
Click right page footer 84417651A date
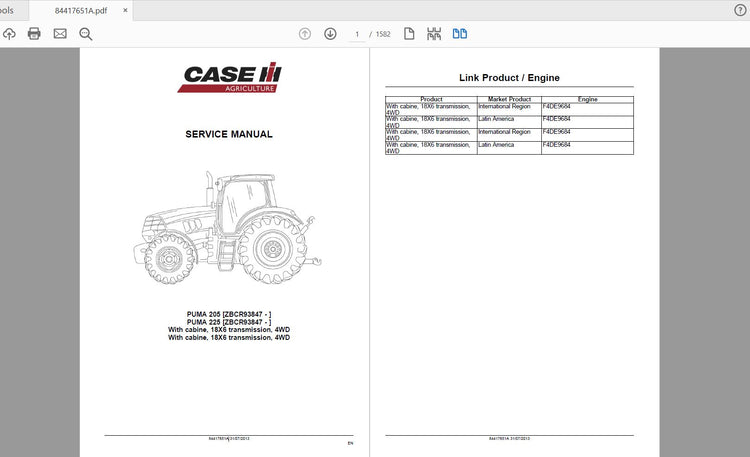509,438
